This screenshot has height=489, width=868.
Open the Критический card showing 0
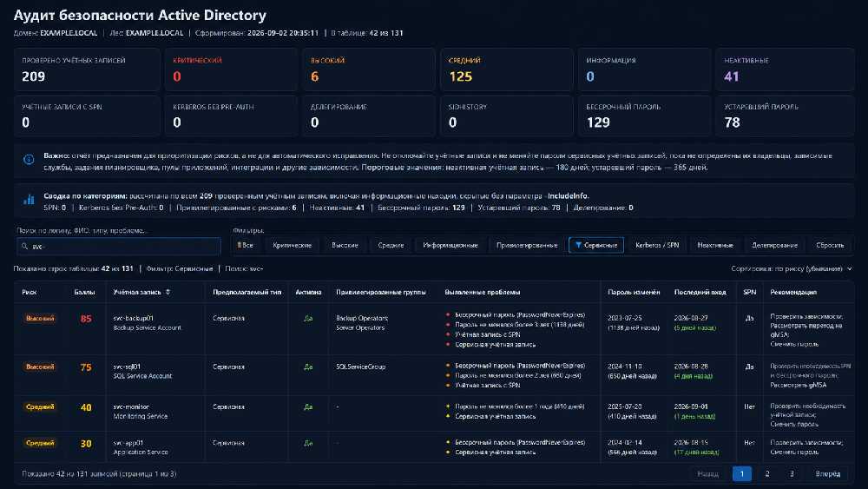click(231, 69)
